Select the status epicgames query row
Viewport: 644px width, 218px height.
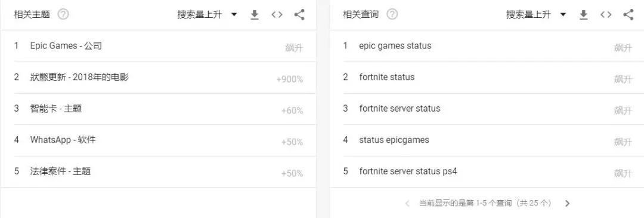point(488,140)
